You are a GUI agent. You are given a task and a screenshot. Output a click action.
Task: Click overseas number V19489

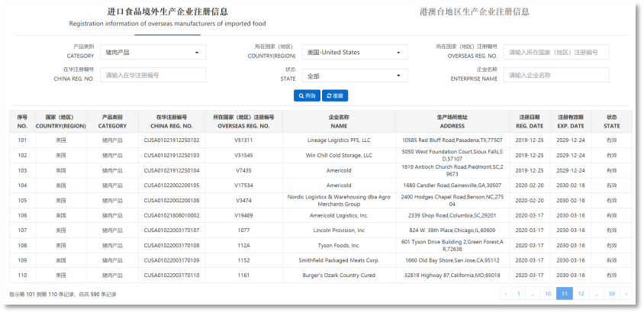click(x=243, y=215)
